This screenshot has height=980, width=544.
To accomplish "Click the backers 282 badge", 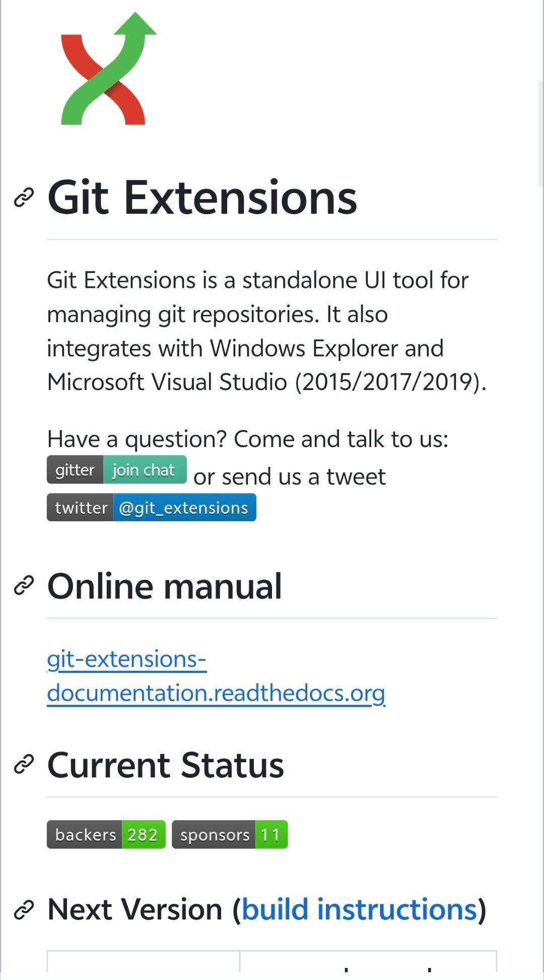I will 106,835.
